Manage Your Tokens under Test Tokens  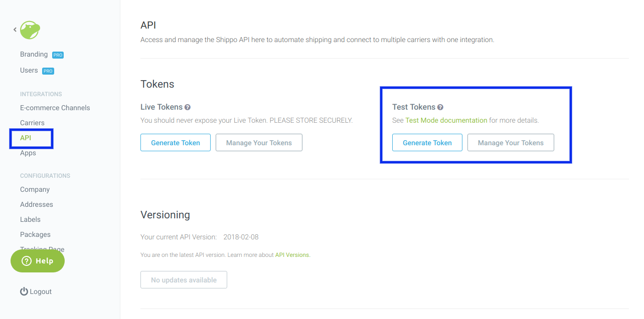click(511, 142)
